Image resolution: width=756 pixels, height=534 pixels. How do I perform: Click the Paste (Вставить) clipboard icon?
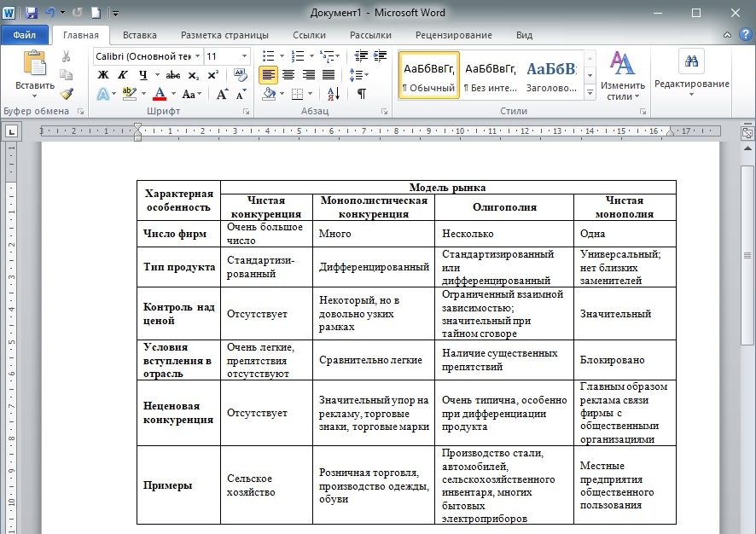click(x=35, y=63)
